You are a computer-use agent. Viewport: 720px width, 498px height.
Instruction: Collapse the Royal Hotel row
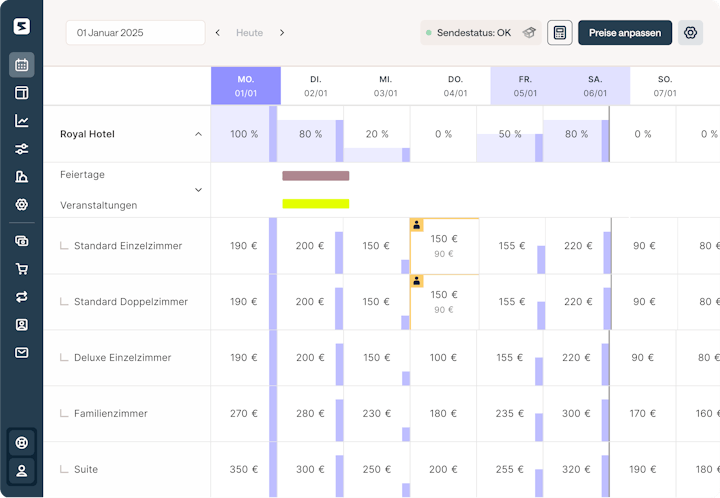198,134
